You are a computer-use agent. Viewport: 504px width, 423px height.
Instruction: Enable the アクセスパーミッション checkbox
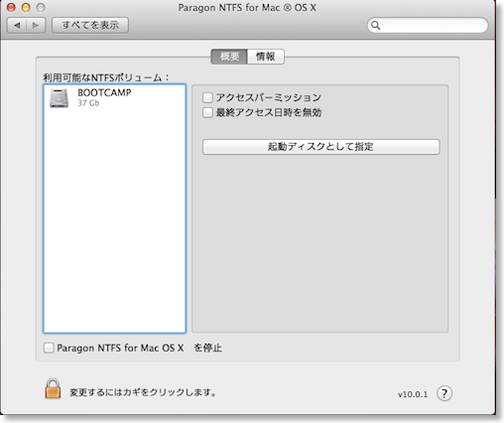coord(207,97)
